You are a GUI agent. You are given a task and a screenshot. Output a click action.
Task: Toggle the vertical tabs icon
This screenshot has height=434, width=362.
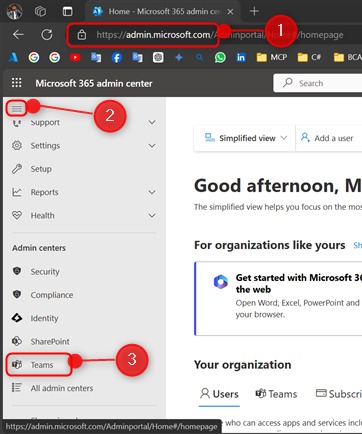[x=67, y=11]
